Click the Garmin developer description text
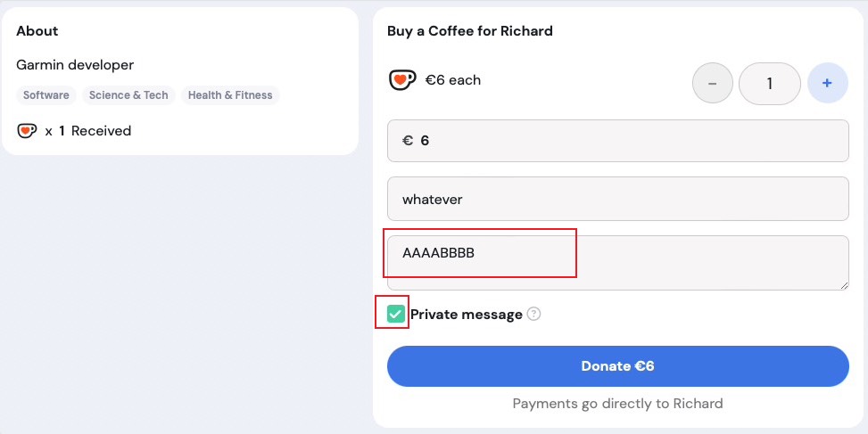Image resolution: width=868 pixels, height=434 pixels. click(75, 65)
